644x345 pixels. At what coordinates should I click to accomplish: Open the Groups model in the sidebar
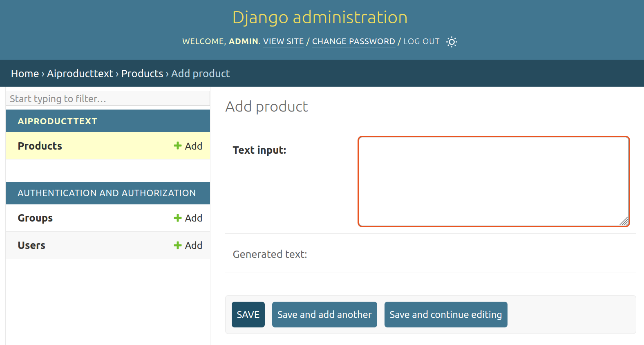tap(35, 218)
